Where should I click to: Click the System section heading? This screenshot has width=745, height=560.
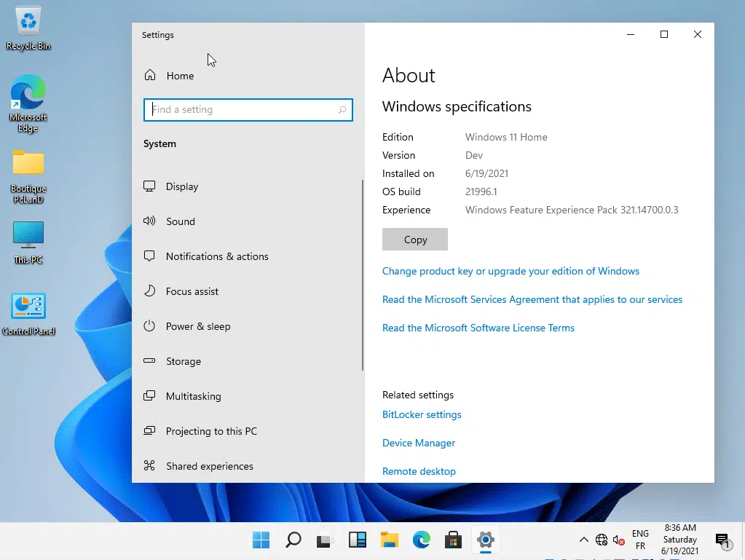[x=159, y=143]
